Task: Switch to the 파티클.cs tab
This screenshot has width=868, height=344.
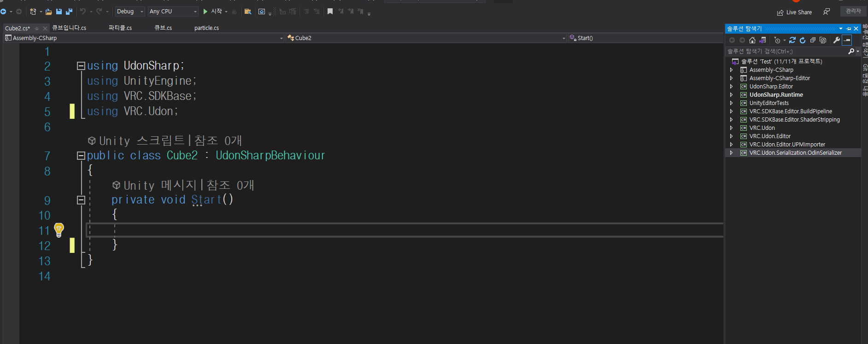Action: [x=120, y=28]
